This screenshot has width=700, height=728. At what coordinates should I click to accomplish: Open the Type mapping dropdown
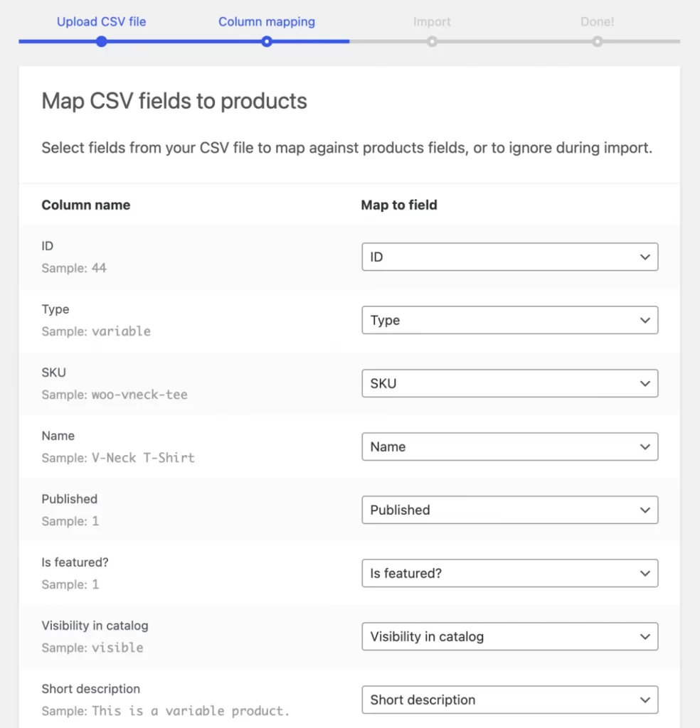[509, 320]
